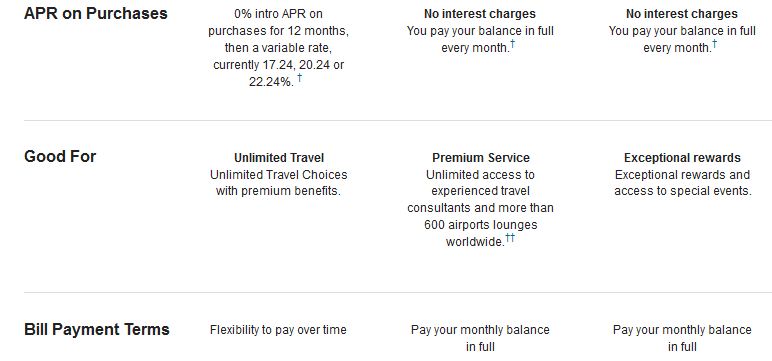Viewport: 772px width, 361px height.
Task: Click middle column Pay your monthly balance text
Action: 480,338
